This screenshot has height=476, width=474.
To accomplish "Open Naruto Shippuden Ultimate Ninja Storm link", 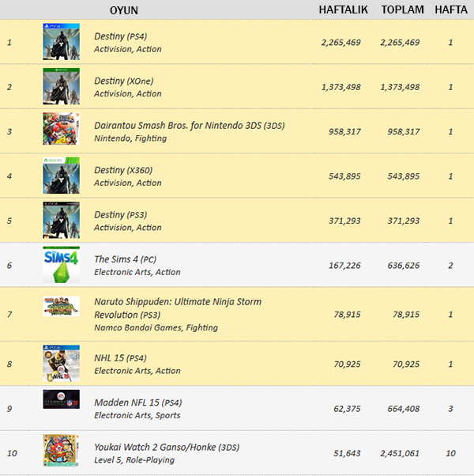I will click(178, 308).
